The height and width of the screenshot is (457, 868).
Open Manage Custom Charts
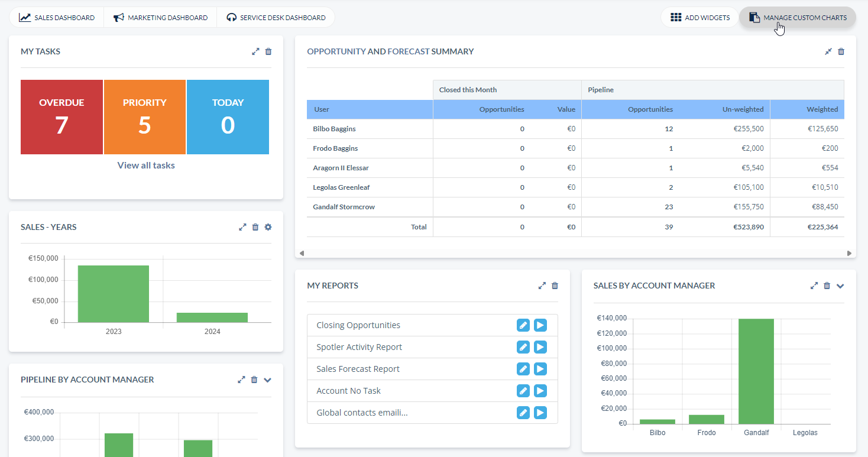coord(798,18)
